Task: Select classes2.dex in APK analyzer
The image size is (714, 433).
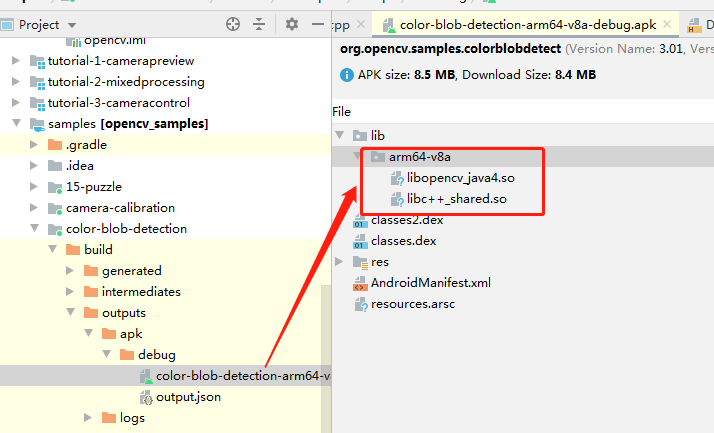Action: (407, 220)
